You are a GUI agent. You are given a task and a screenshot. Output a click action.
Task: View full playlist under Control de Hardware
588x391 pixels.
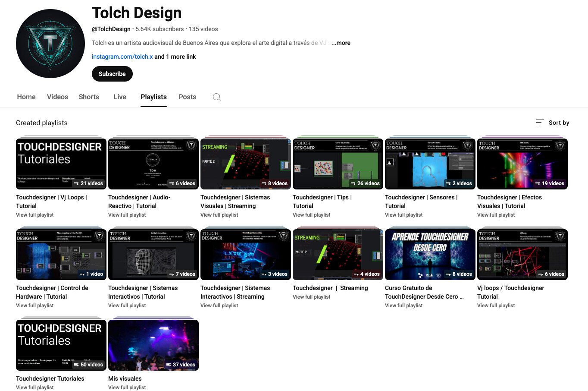[35, 306]
